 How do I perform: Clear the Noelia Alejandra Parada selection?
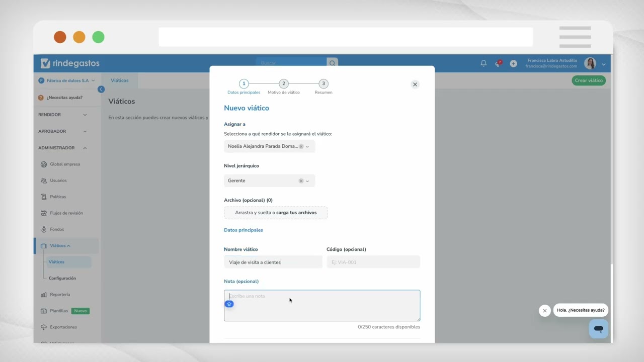tap(301, 146)
